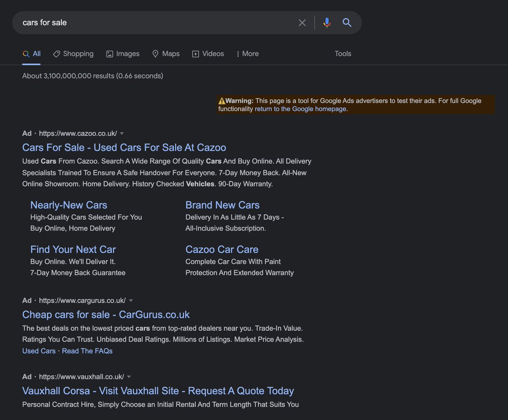Expand dropdown arrow beside cargurus.co.uk URL

(131, 300)
